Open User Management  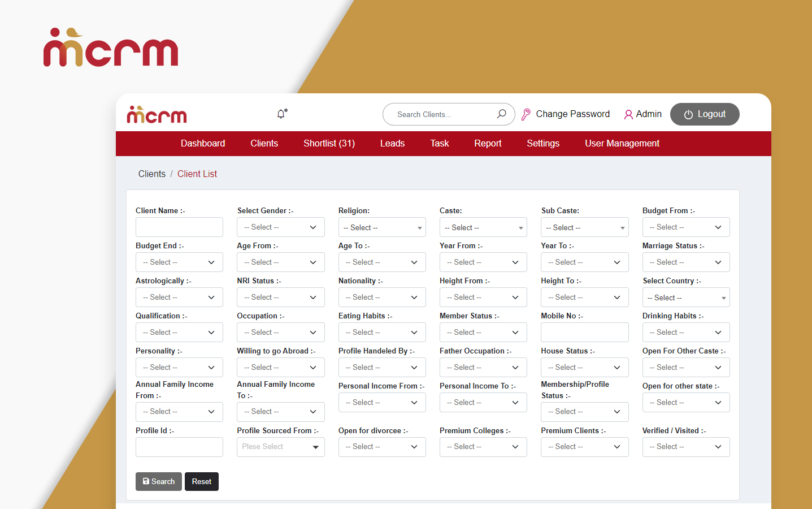pyautogui.click(x=622, y=144)
